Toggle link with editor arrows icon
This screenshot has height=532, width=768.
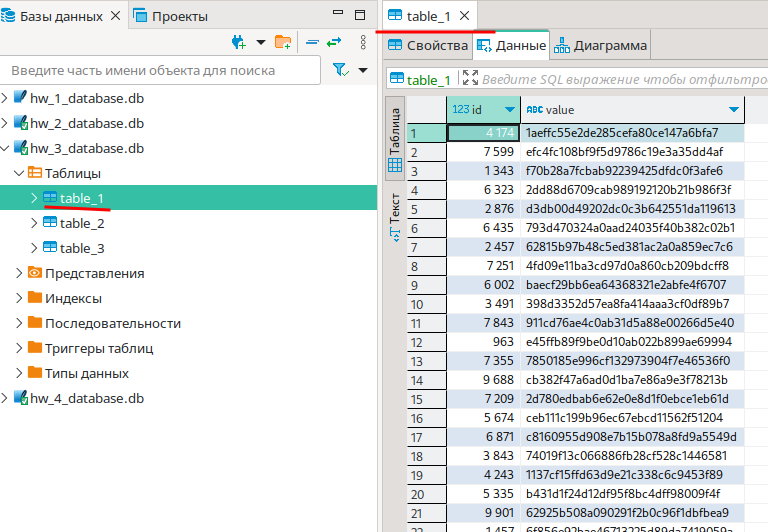[x=334, y=43]
